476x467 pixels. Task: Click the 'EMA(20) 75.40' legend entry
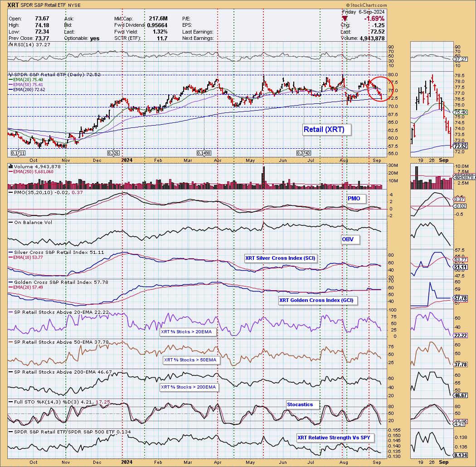[x=28, y=79]
